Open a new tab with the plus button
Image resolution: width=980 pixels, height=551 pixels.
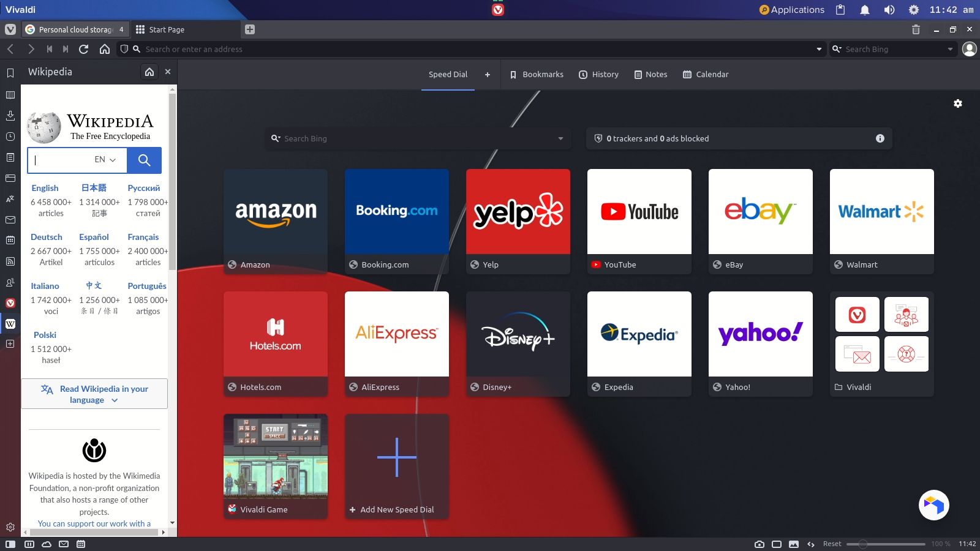pyautogui.click(x=250, y=29)
